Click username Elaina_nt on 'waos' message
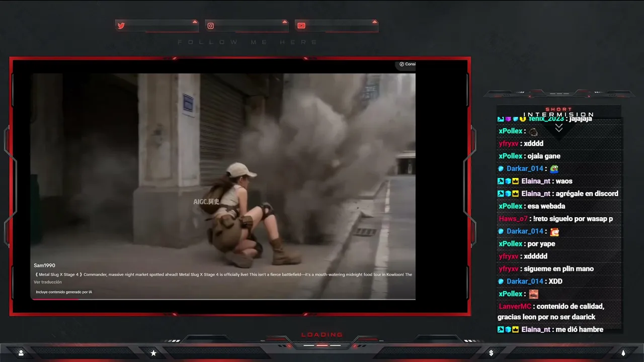This screenshot has height=362, width=644. pos(536,182)
